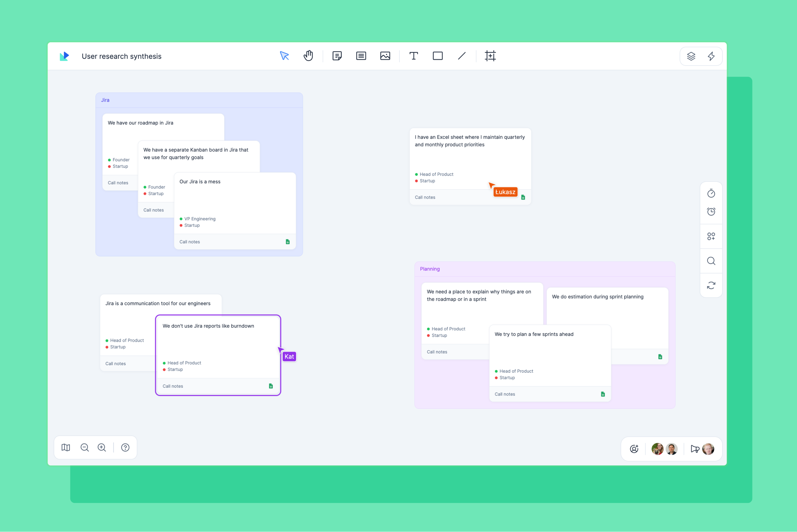Open the help menu
The height and width of the screenshot is (532, 797).
pos(125,448)
